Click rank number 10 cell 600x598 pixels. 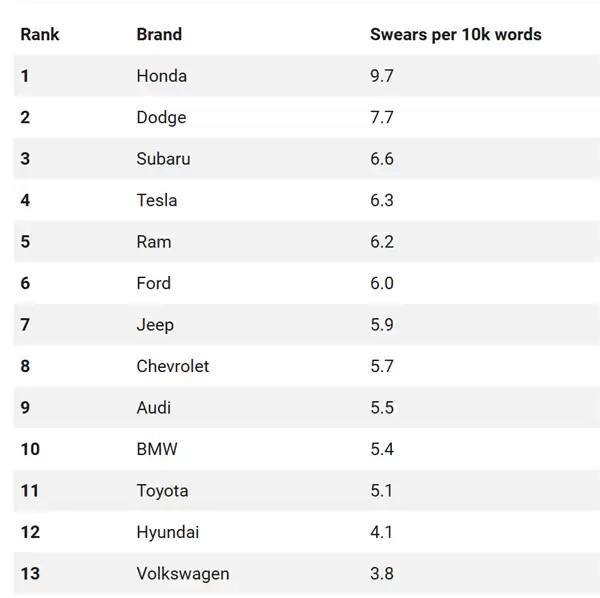coord(30,449)
